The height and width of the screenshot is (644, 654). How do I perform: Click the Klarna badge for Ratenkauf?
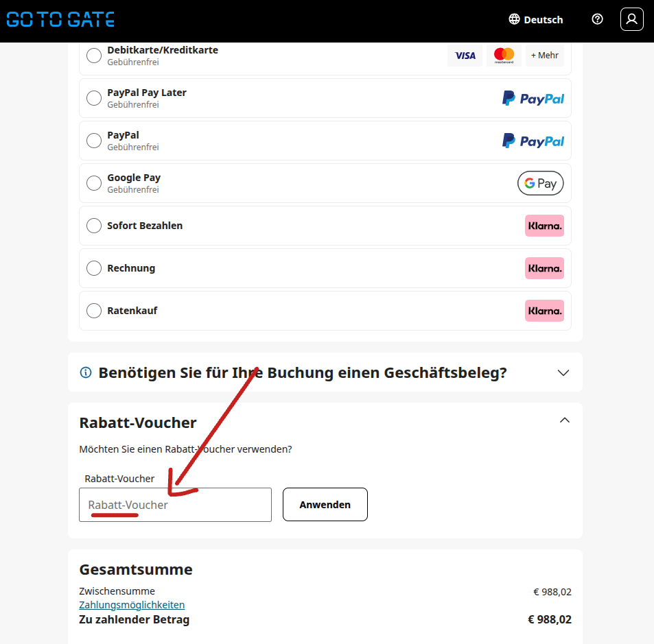coord(544,311)
